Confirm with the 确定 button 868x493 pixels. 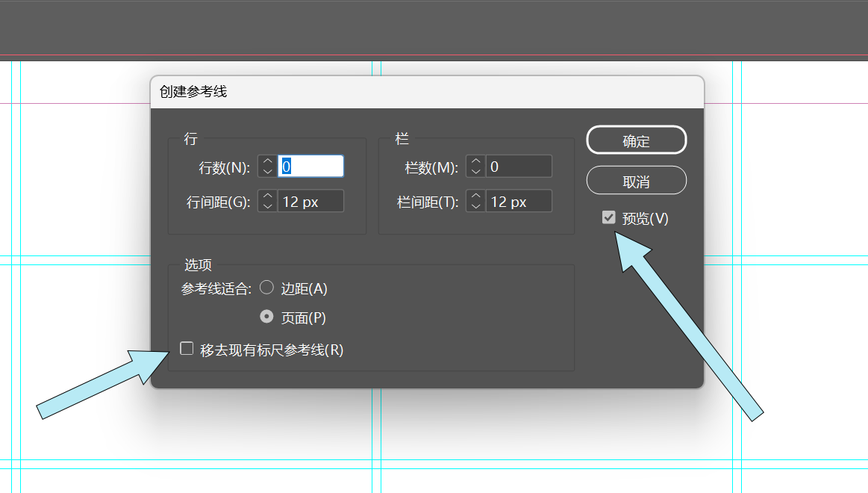pos(636,140)
